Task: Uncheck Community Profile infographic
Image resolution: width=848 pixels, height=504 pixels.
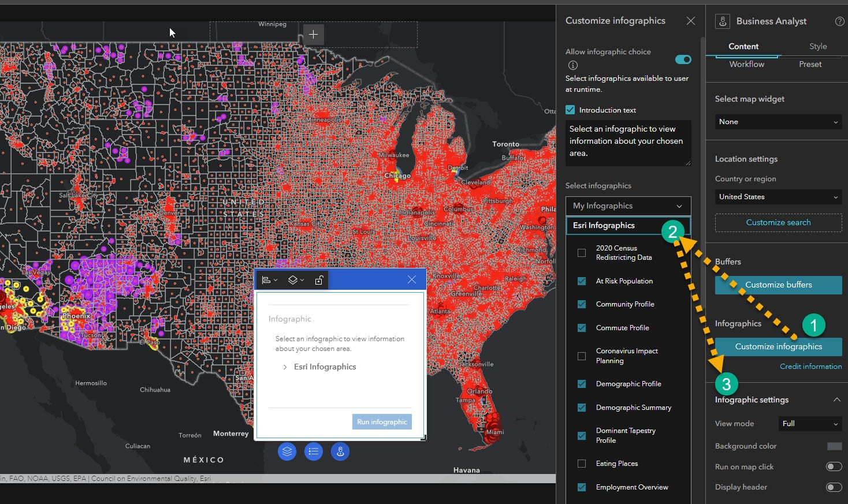Action: pyautogui.click(x=582, y=304)
